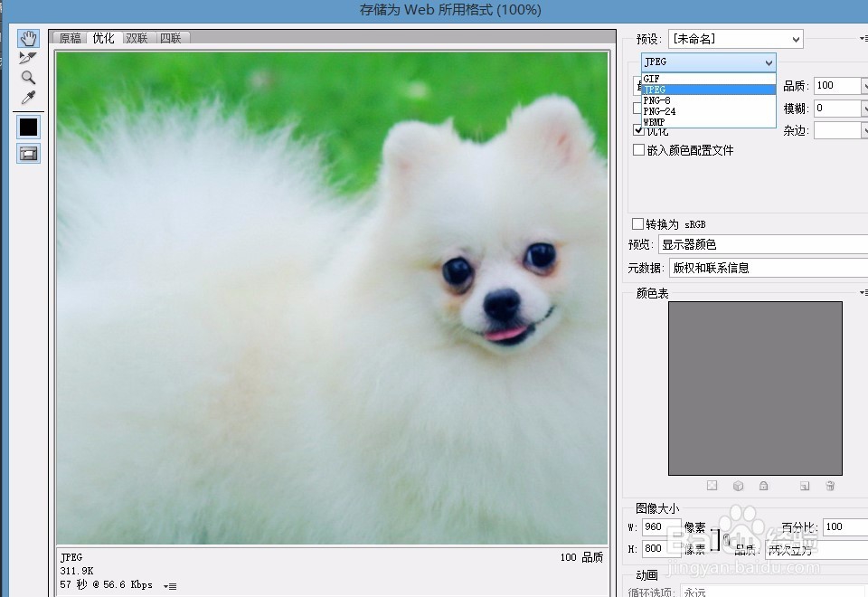This screenshot has width=868, height=597.
Task: Click map selected colors to transparent icon
Action: coord(712,486)
